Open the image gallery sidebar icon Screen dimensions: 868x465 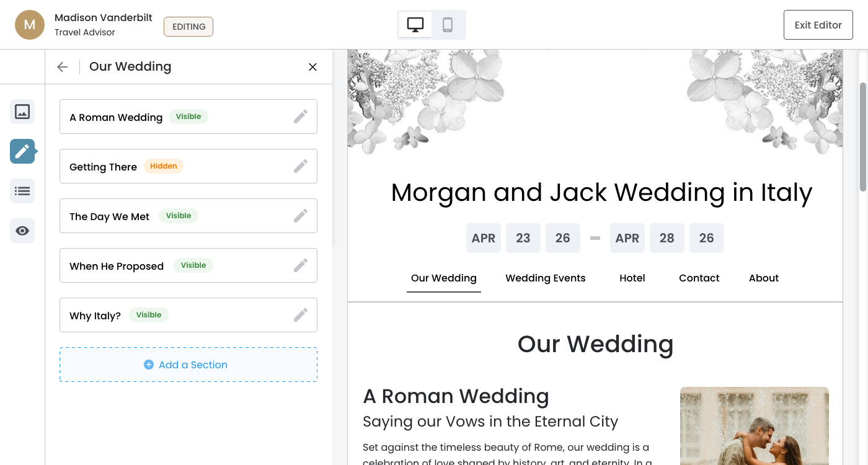click(22, 112)
